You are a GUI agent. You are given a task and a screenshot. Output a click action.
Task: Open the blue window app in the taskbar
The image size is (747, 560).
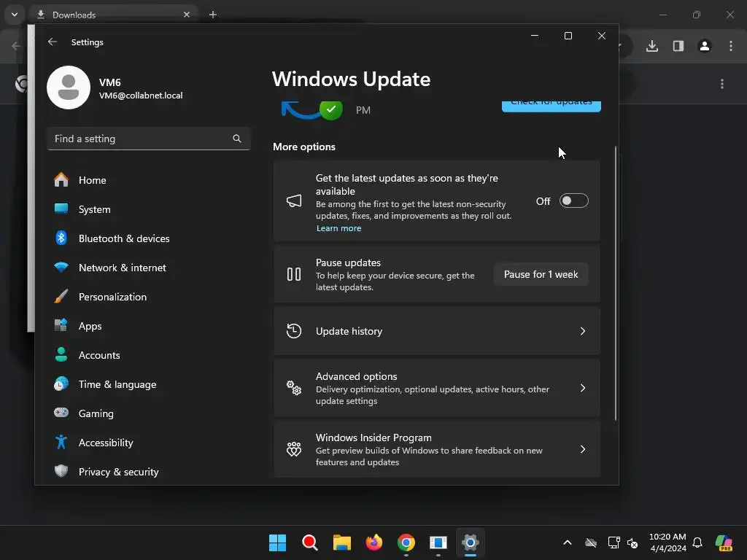(x=438, y=542)
